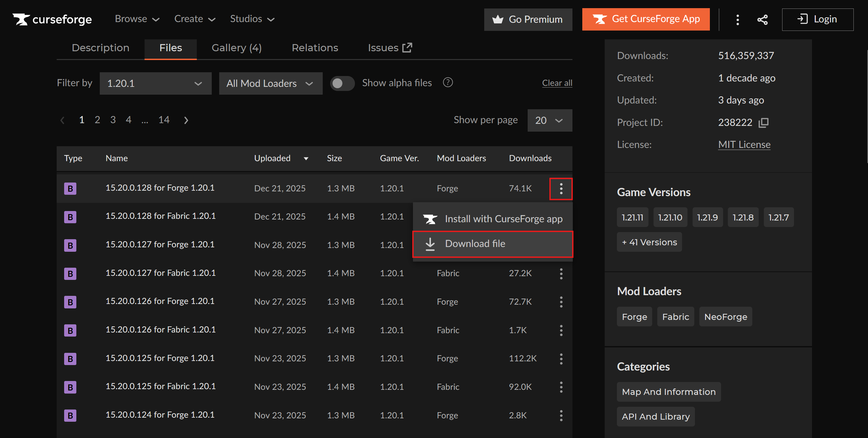Click the alpha files help icon

tap(448, 82)
